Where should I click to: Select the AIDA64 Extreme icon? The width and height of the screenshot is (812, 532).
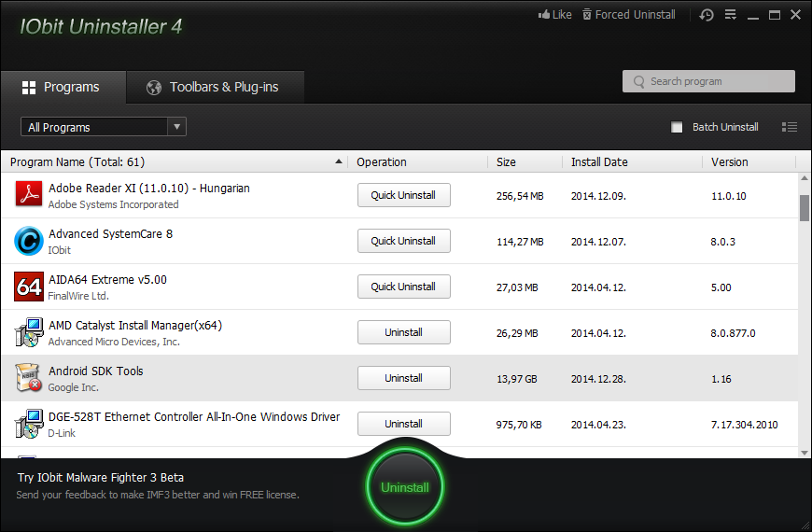click(x=29, y=287)
